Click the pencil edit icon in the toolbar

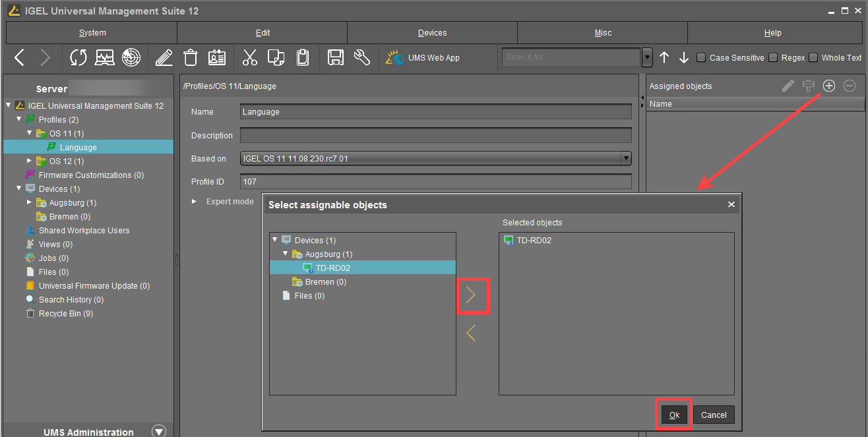164,58
